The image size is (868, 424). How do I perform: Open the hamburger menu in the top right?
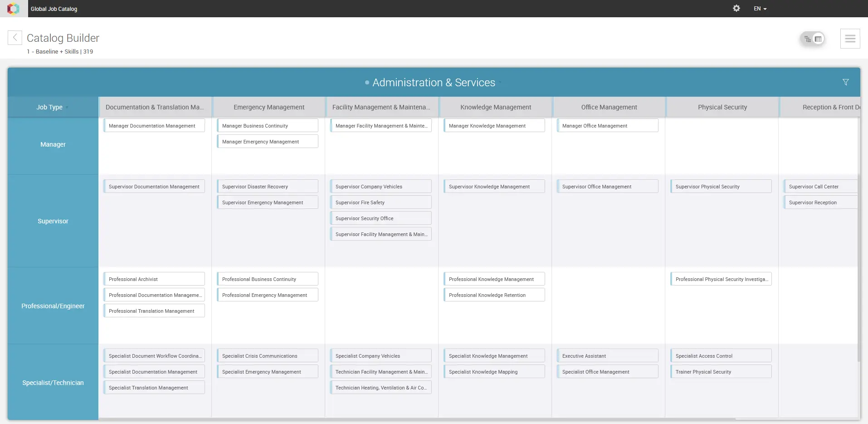pos(850,38)
